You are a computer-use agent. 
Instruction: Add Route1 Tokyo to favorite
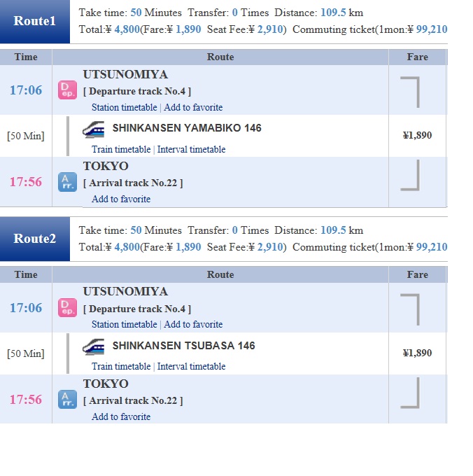121,199
